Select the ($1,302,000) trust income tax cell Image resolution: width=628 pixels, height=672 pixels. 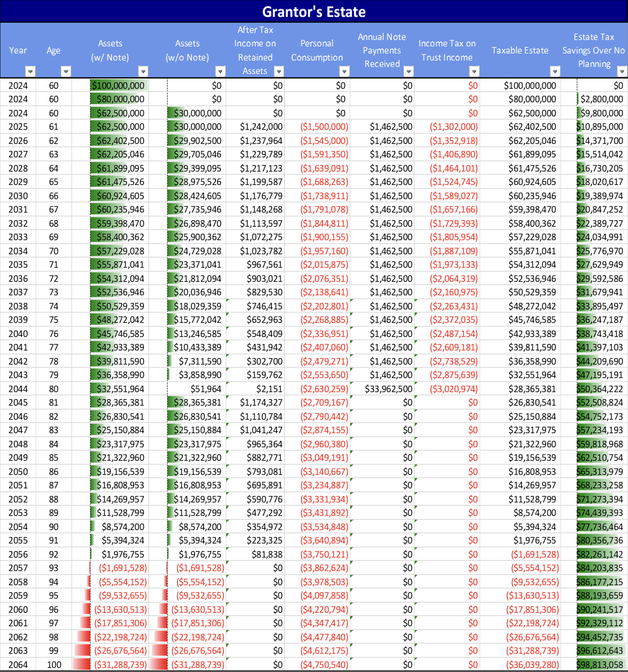click(x=447, y=127)
